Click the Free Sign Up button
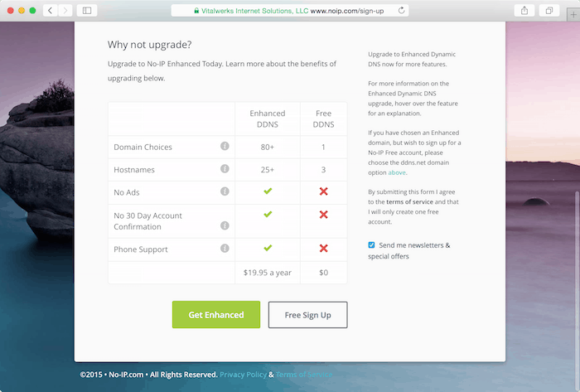Screen dimensions: 580x392 (x=307, y=315)
